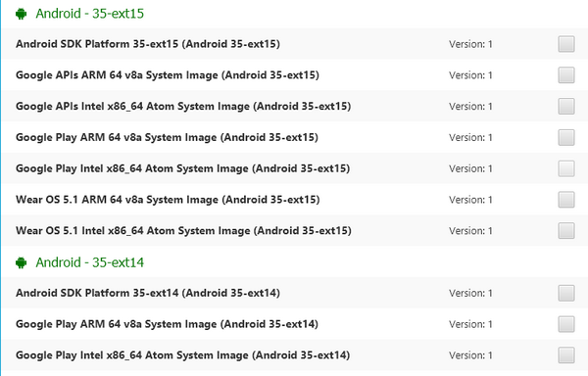Check Google Play Intel x86_64 Atom 35-ext15 checkbox
Screen dimensions: 588x376
(566, 168)
